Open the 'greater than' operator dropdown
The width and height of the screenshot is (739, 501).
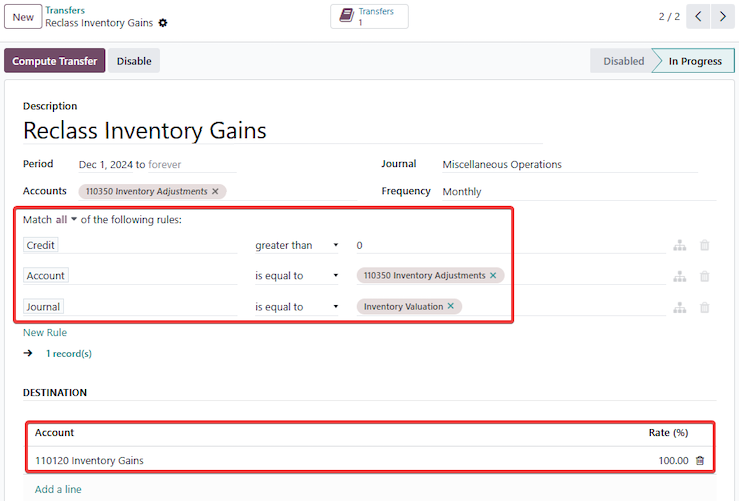pyautogui.click(x=297, y=245)
